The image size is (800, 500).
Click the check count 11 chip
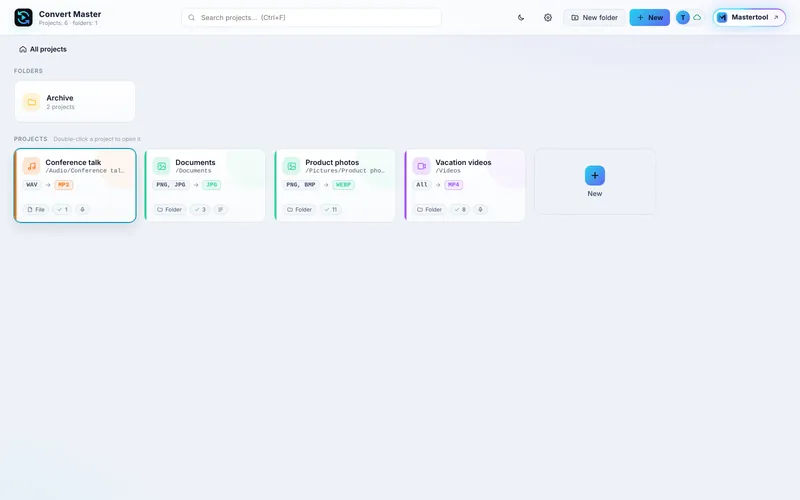331,209
